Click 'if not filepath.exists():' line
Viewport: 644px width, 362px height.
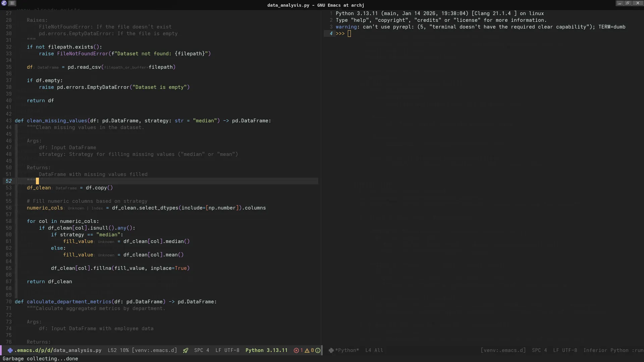click(64, 47)
